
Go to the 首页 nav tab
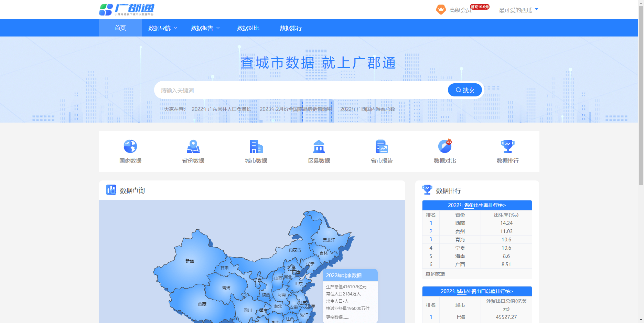[x=120, y=28]
